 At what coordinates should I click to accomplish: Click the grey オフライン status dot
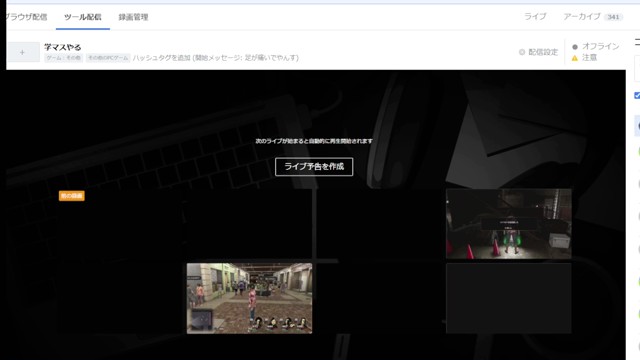pos(575,47)
